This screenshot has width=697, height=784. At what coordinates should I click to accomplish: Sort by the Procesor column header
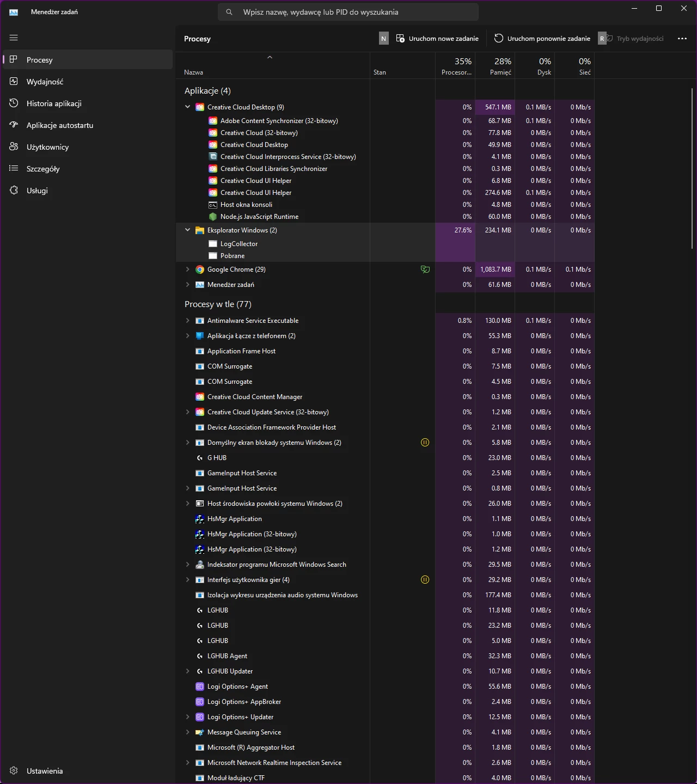(x=455, y=66)
